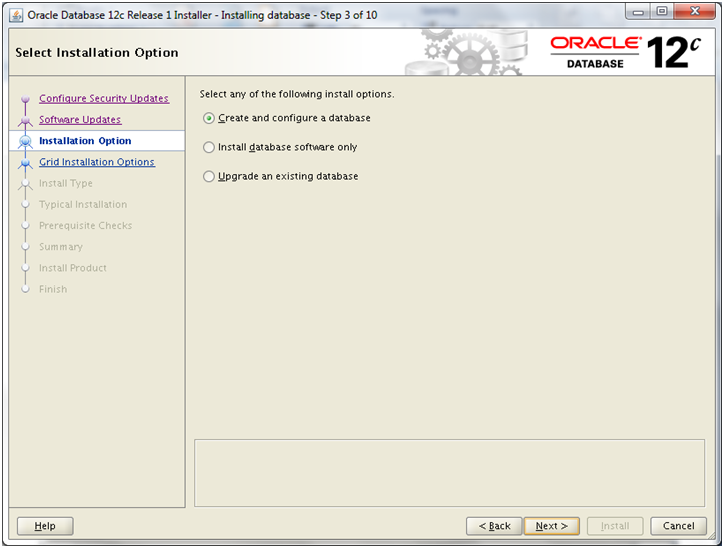
Task: Cancel the Oracle installer
Action: 678,526
